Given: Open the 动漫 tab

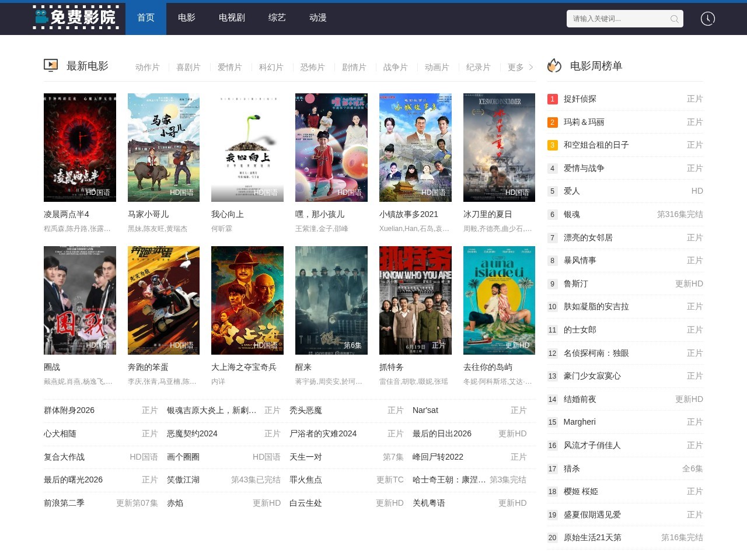Looking at the screenshot, I should 318,17.
